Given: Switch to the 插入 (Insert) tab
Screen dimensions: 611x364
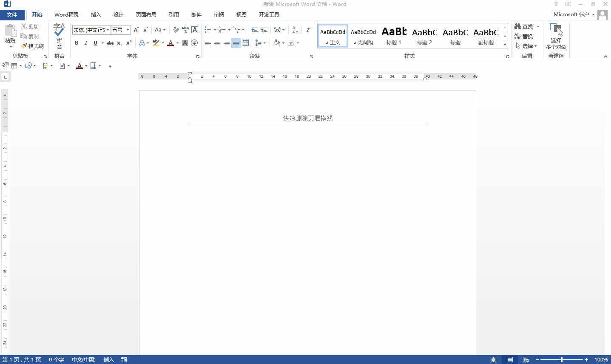Looking at the screenshot, I should coord(96,14).
